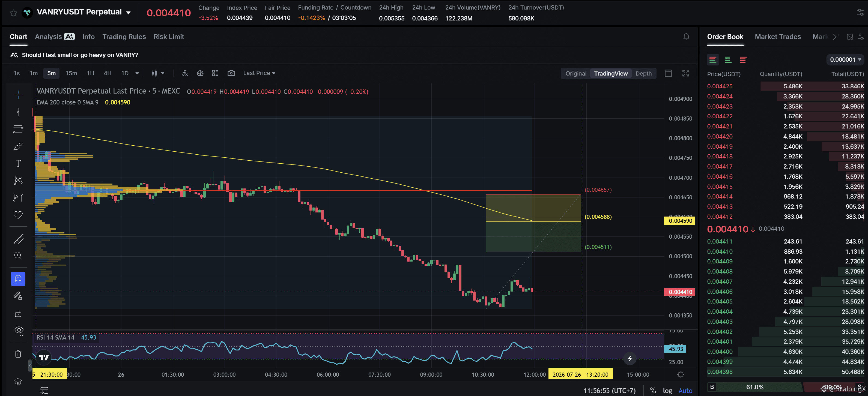Open the Info tab

click(x=88, y=37)
